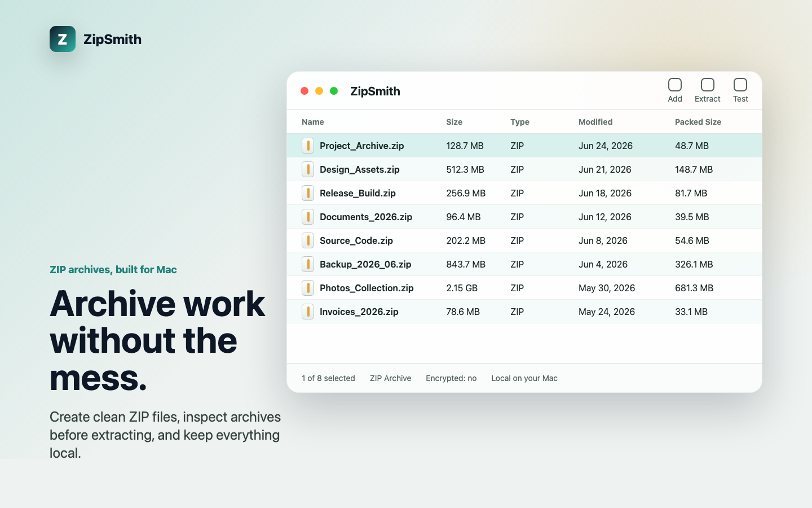Select the Release_Build.zip file icon
Screen dimensions: 812x508
(x=308, y=193)
